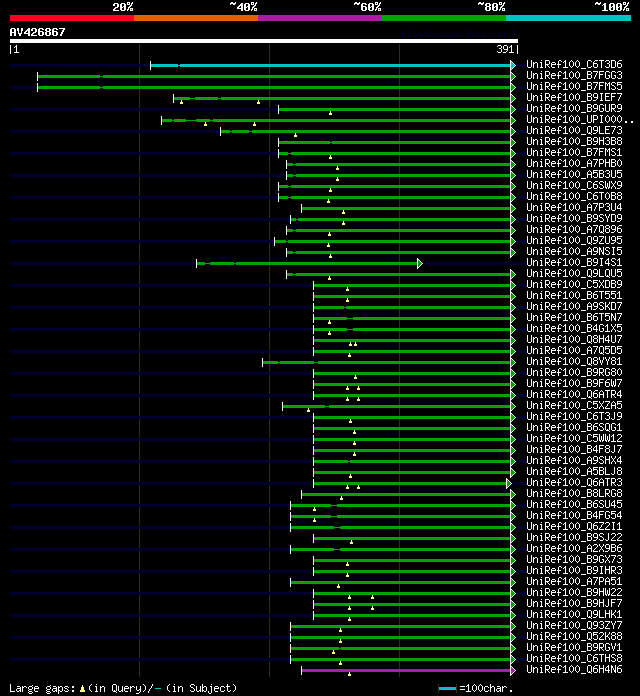Click the UniRef100_Q9ZU95 label

point(574,240)
